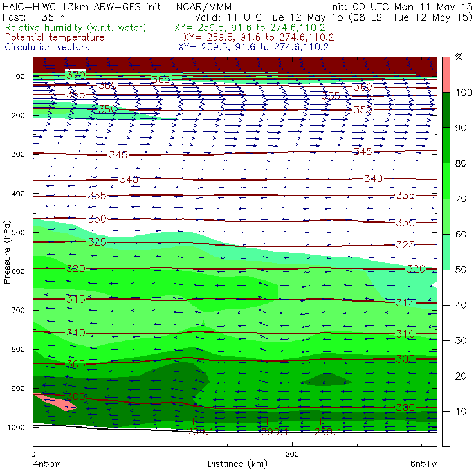Screen dimensions: 476x476
Task: Click the '300' pressure axis tick label
Action: click(18, 154)
